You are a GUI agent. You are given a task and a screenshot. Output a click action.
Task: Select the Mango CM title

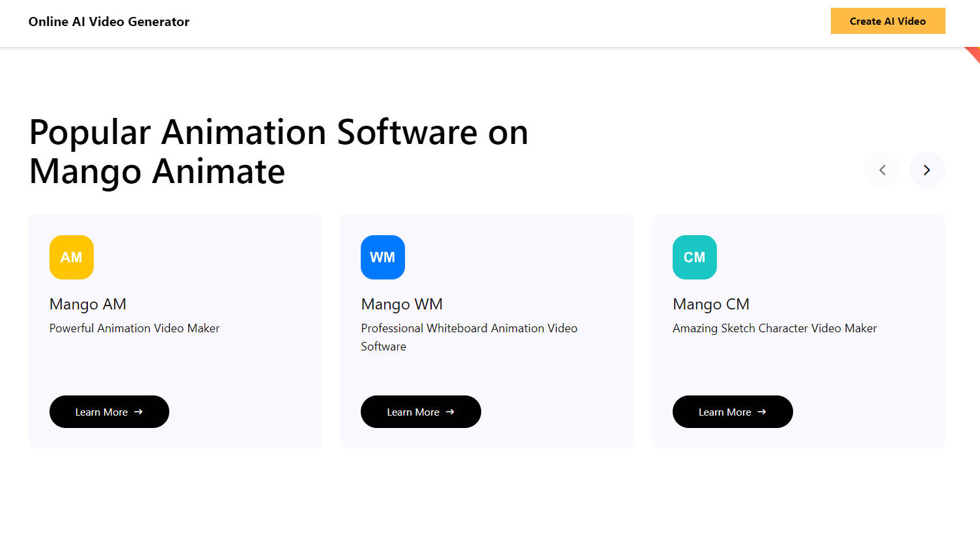711,304
